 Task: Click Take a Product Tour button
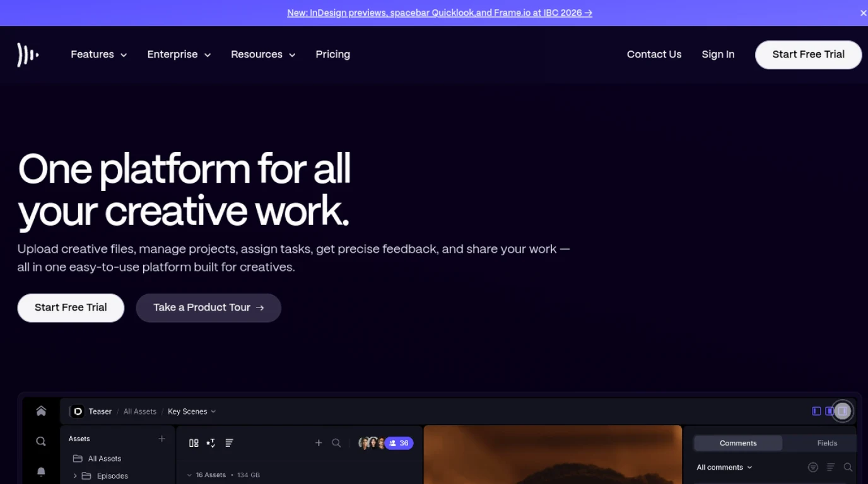[x=208, y=308]
